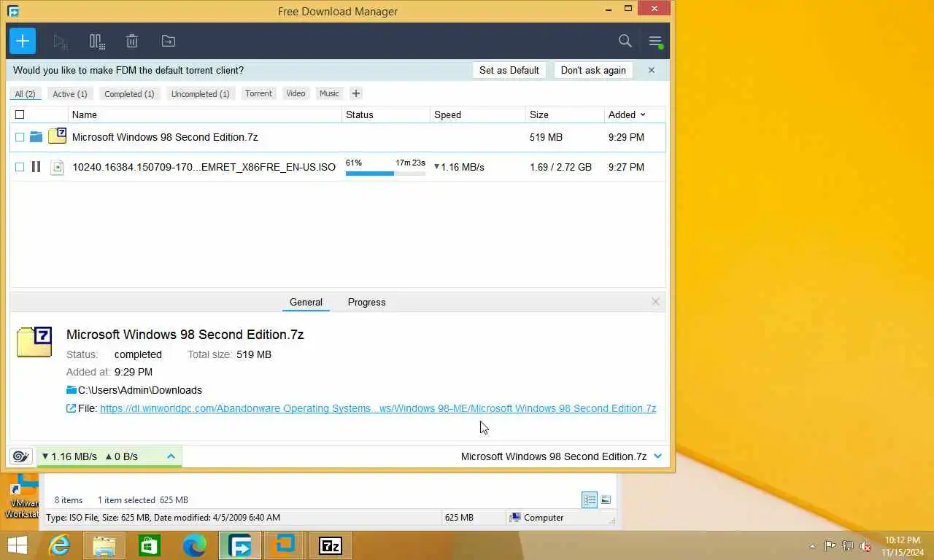The image size is (934, 560).
Task: Click the ISO file type icon
Action: tap(57, 167)
